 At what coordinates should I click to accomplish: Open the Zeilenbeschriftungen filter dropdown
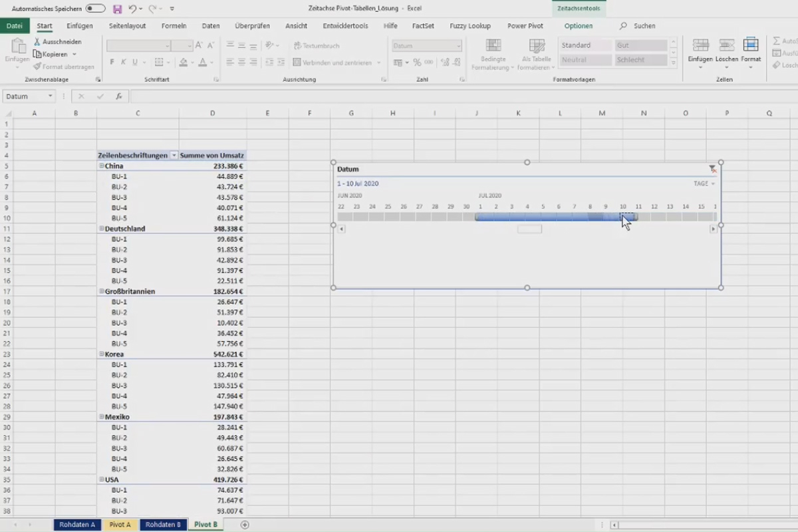click(x=174, y=155)
